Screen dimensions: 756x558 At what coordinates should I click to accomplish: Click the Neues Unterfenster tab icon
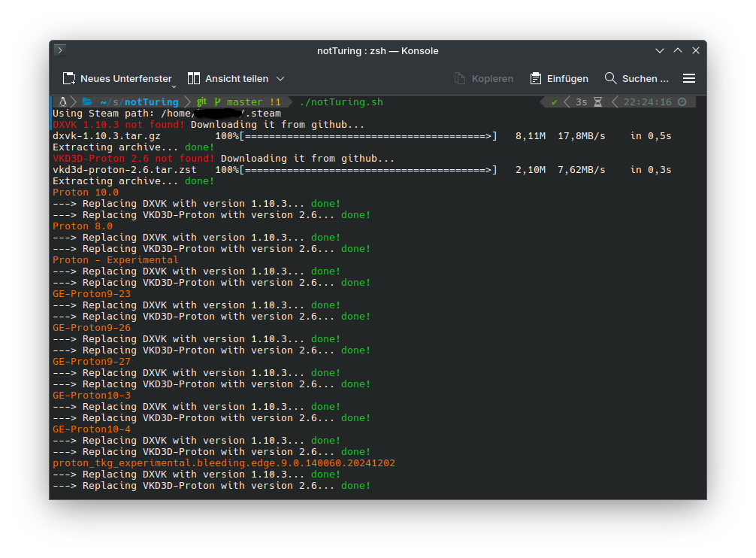click(69, 79)
